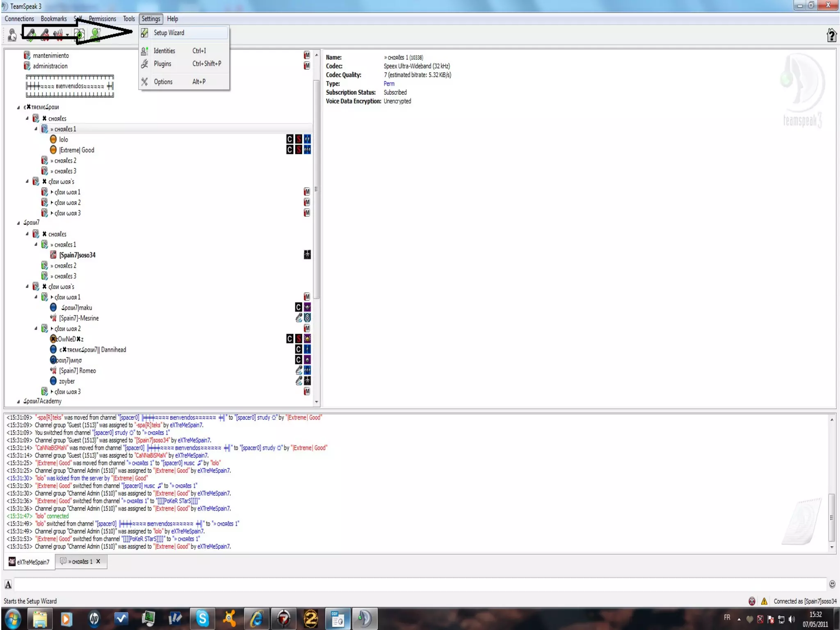Click the What's This help icon

point(831,35)
